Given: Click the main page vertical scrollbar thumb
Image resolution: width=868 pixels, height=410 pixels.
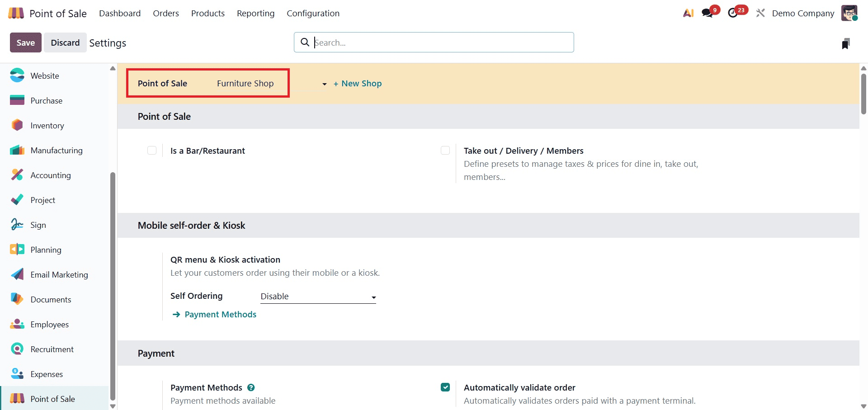Looking at the screenshot, I should pos(863,94).
